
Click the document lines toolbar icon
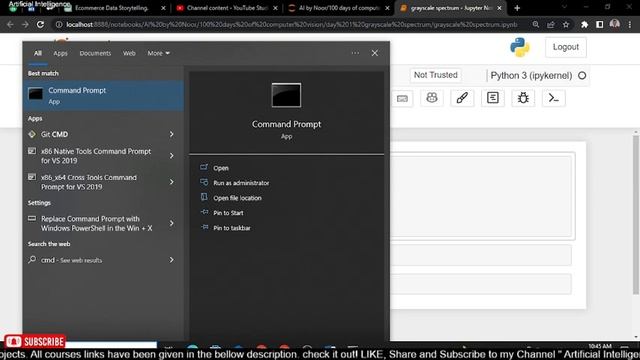(x=493, y=98)
